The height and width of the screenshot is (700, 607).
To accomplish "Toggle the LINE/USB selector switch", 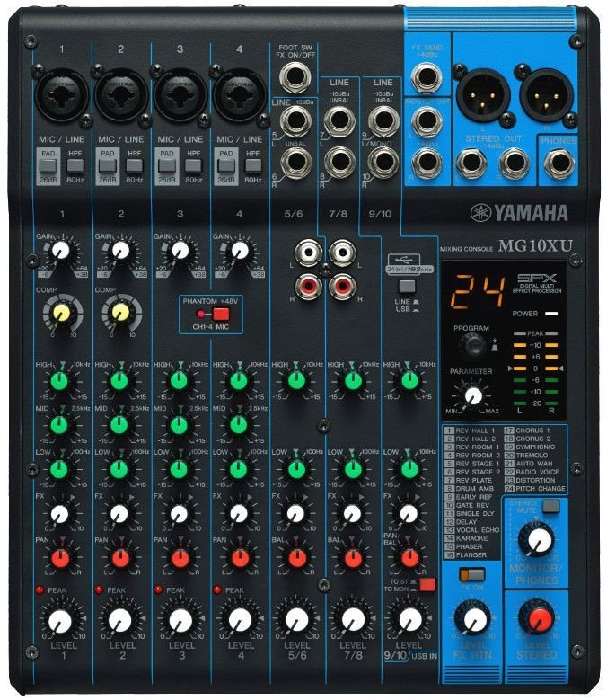I will (x=407, y=286).
